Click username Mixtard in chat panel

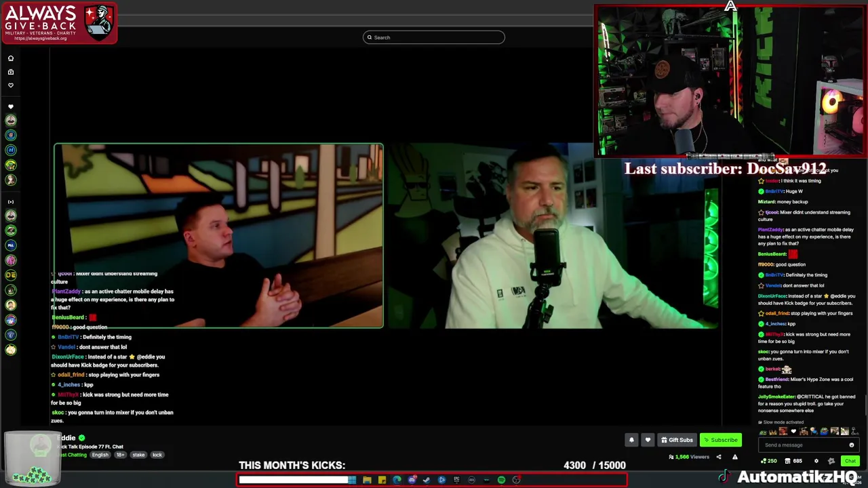(766, 202)
